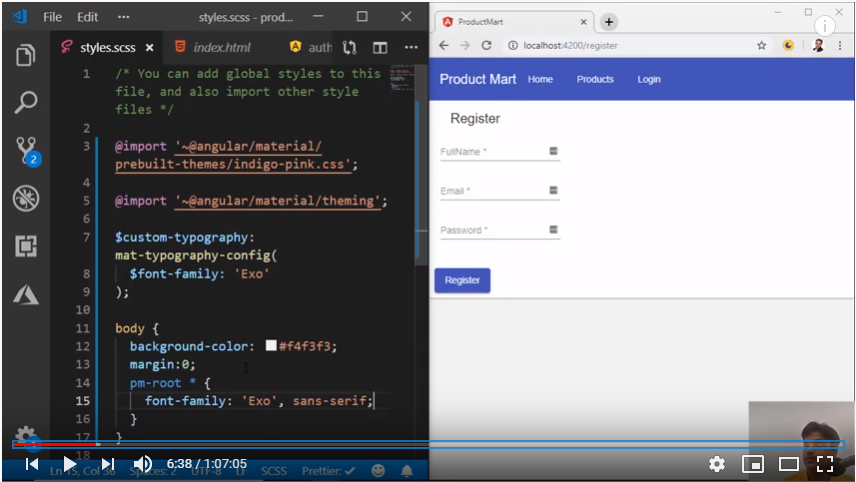The image size is (856, 482).
Task: Open the Explorer panel in VS Code
Action: pos(25,55)
